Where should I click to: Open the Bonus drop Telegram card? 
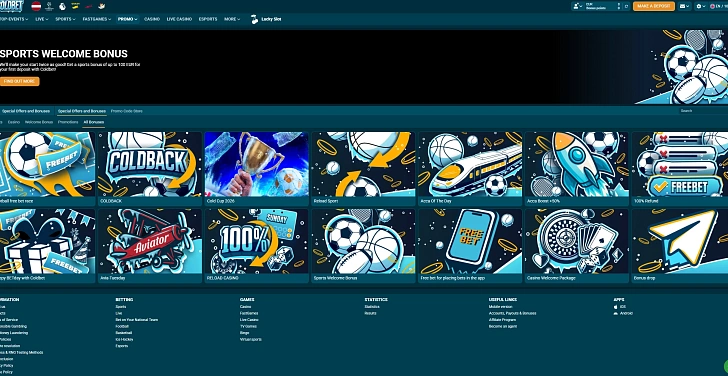pos(680,246)
